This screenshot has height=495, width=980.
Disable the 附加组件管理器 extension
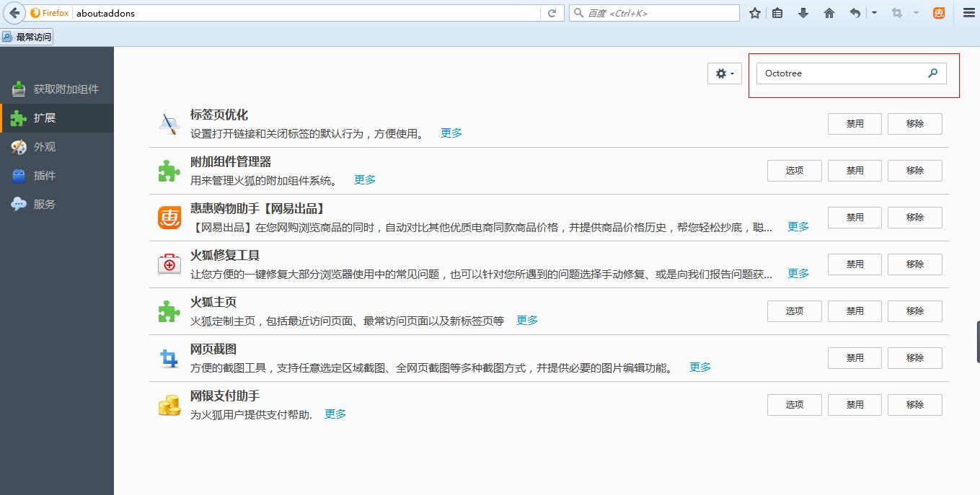coord(855,171)
